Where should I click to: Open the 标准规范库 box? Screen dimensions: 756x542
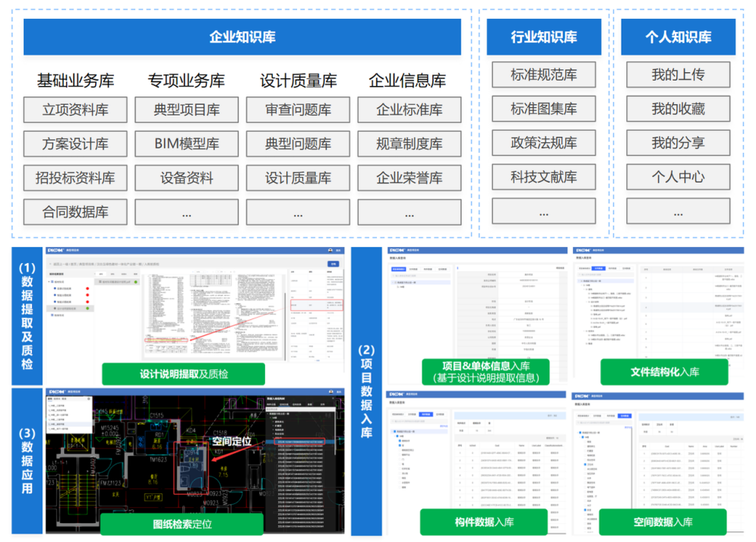(544, 74)
